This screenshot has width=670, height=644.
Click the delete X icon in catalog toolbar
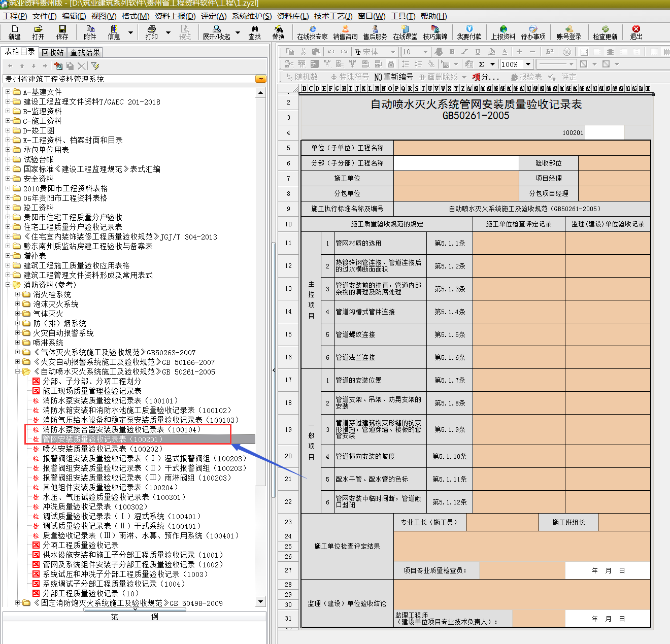coord(82,66)
